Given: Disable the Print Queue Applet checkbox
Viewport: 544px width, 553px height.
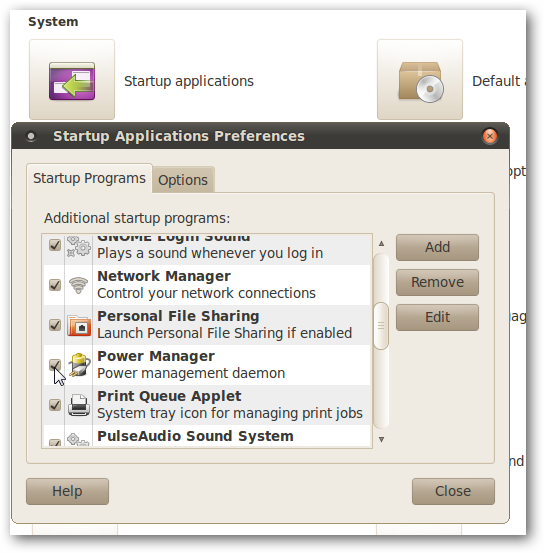Looking at the screenshot, I should pyautogui.click(x=55, y=405).
